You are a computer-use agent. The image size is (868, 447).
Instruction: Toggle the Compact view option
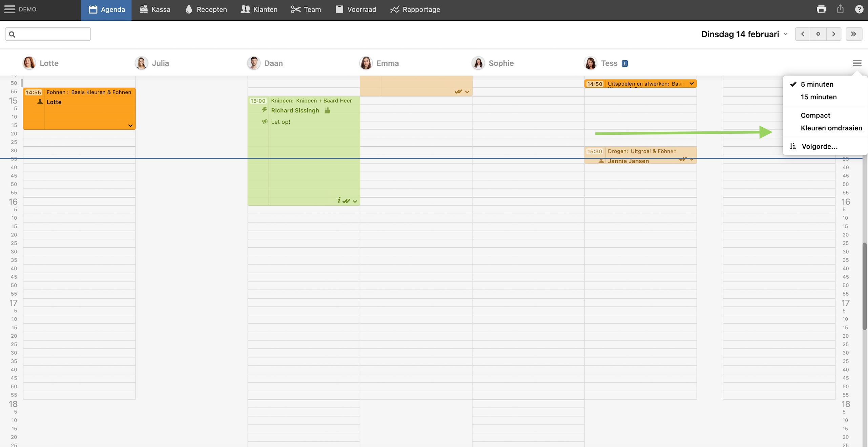point(815,115)
